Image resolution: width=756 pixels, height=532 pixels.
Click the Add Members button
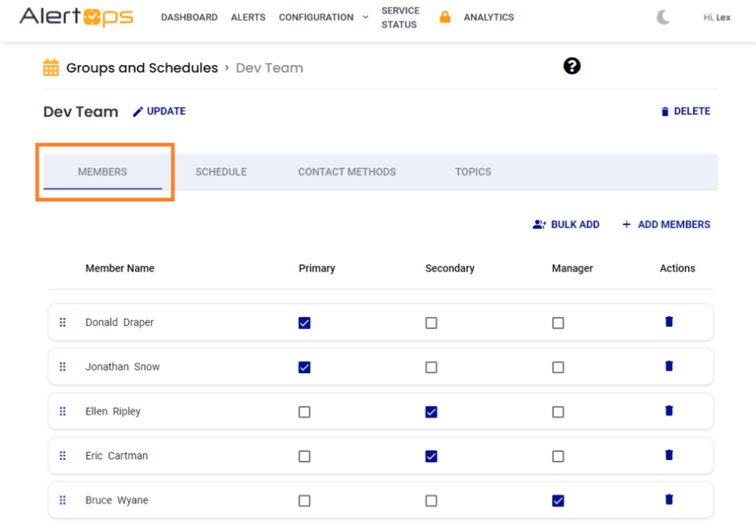point(666,225)
